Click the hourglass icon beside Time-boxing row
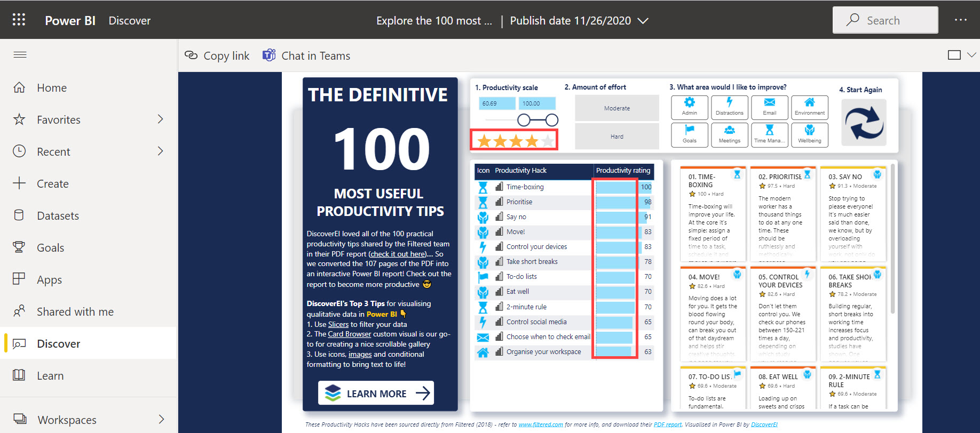Image resolution: width=980 pixels, height=433 pixels. click(483, 187)
